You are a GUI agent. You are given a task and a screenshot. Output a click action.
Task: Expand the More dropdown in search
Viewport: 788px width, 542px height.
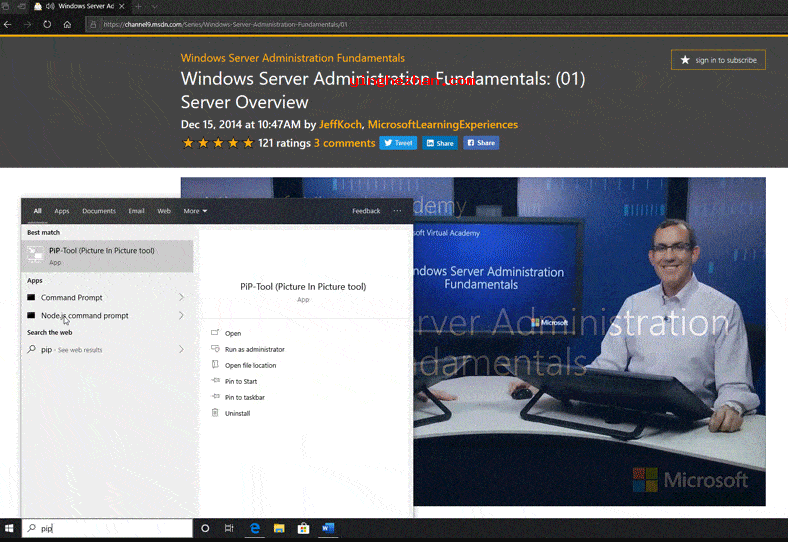(195, 211)
